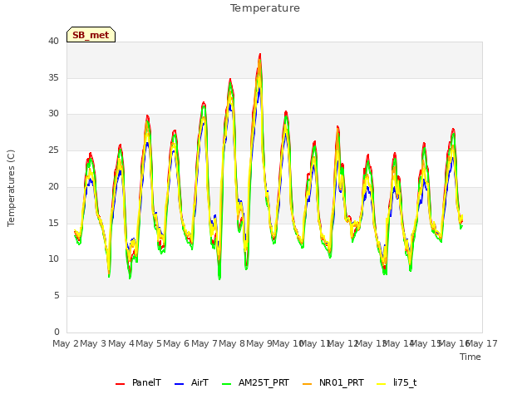Screen dimensions: 532x399
Task: Click the Temperature chart title
Action: tap(265, 8)
